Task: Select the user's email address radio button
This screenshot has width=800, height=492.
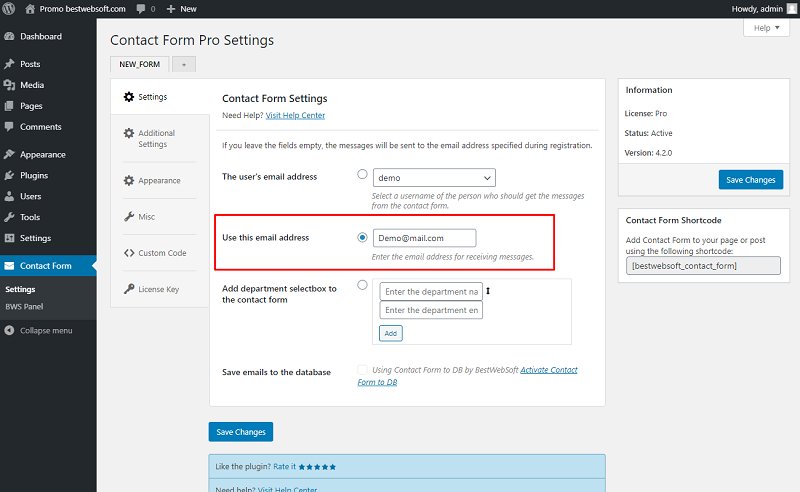Action: click(362, 174)
